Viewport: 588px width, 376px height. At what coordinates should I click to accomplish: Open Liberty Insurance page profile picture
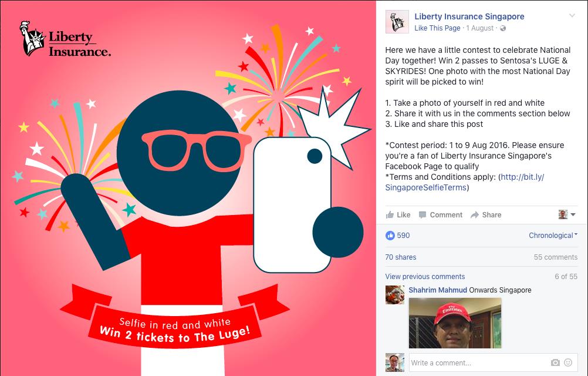pos(397,22)
